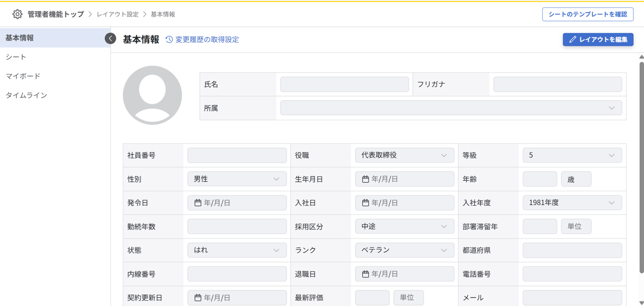Viewport: 644px width, 306px height.
Task: Select 基本情報 in the sidebar
Action: point(55,38)
